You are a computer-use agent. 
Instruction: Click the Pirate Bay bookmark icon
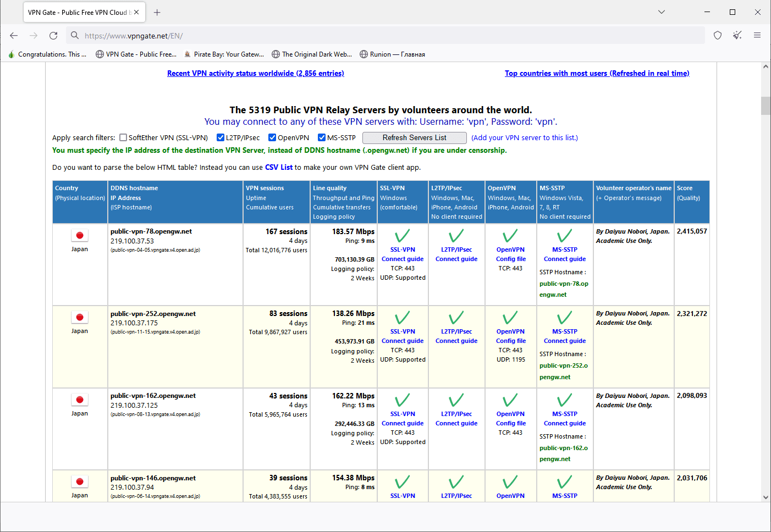pyautogui.click(x=188, y=54)
